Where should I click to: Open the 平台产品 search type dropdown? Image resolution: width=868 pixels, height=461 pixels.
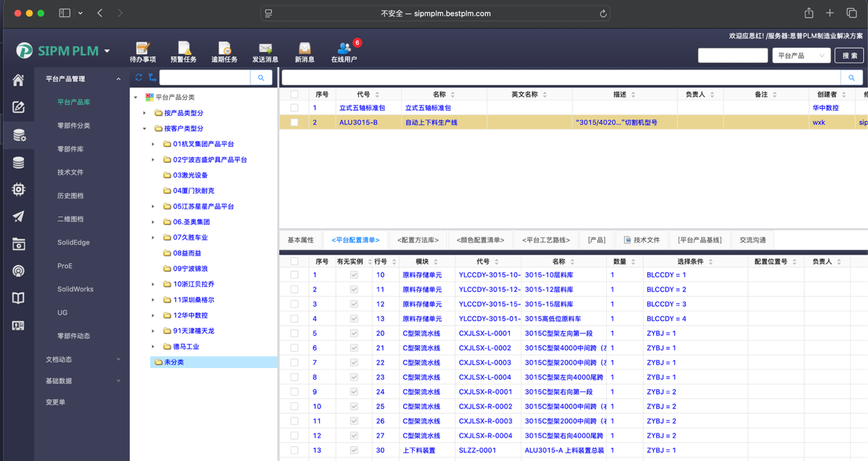pyautogui.click(x=801, y=56)
